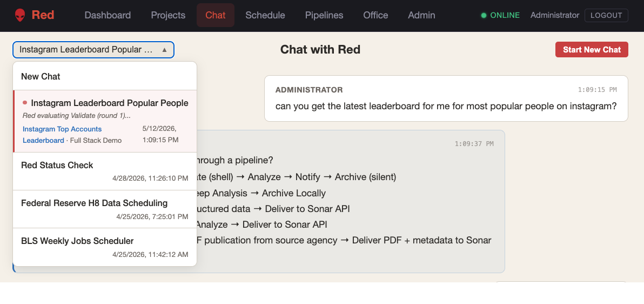Go to Projects in the top navigation

click(168, 15)
